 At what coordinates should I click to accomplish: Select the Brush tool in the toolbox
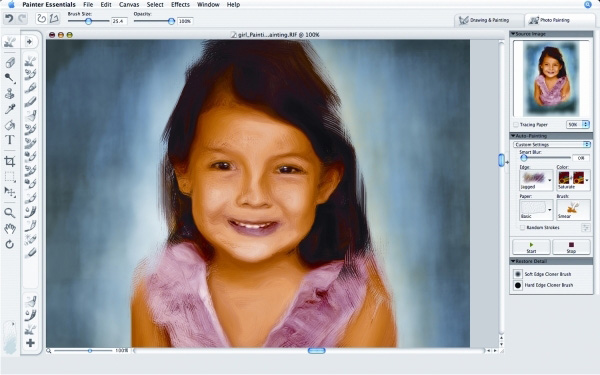(10, 42)
